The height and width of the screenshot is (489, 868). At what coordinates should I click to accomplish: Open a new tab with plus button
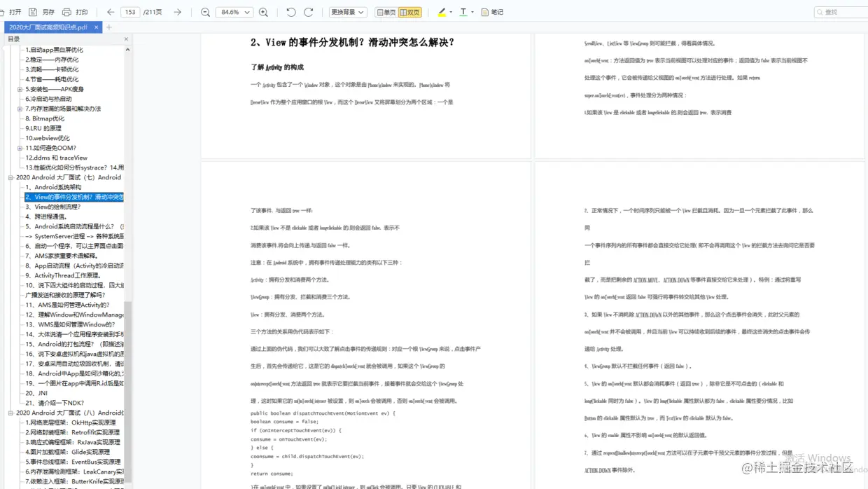tap(109, 27)
